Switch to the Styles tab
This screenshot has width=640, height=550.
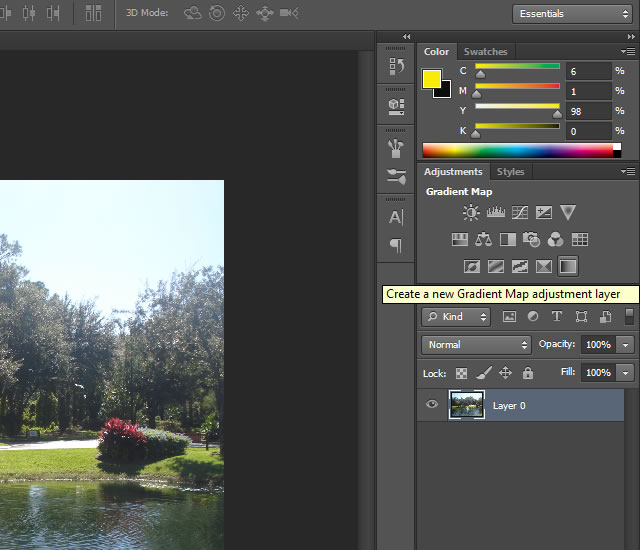coord(510,172)
